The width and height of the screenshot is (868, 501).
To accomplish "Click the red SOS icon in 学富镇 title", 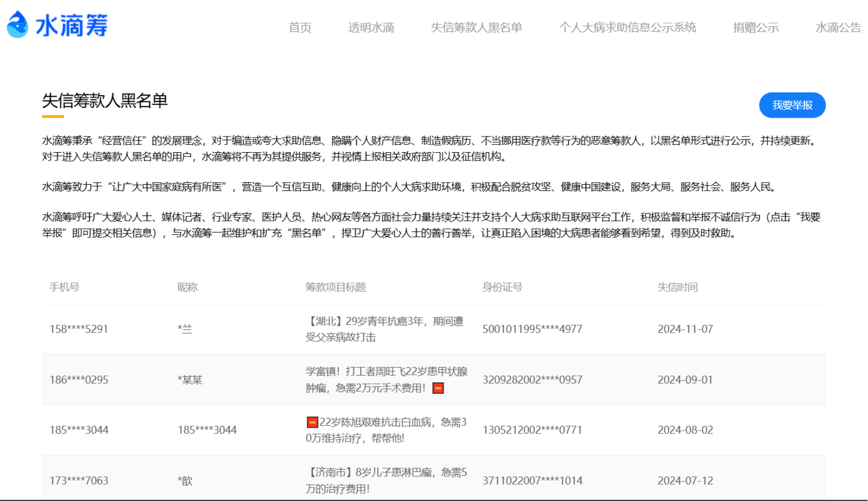I will [x=438, y=388].
